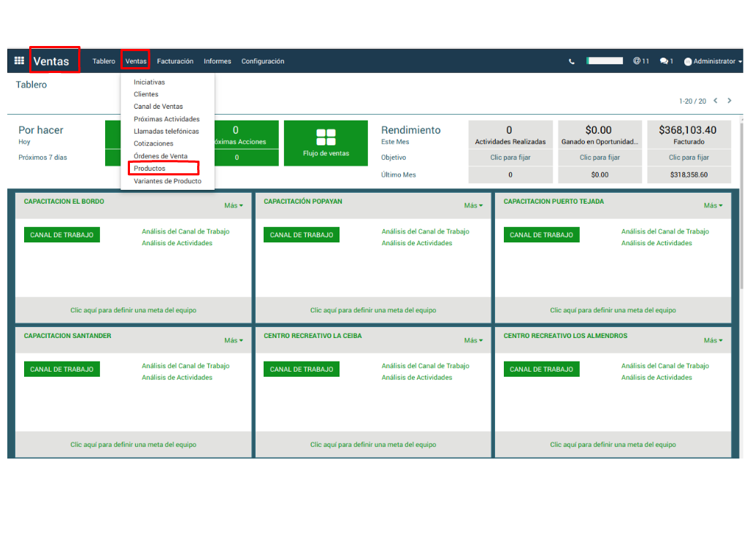Expand Más dropdown for Centro Recreativo La Ceiba

click(473, 340)
